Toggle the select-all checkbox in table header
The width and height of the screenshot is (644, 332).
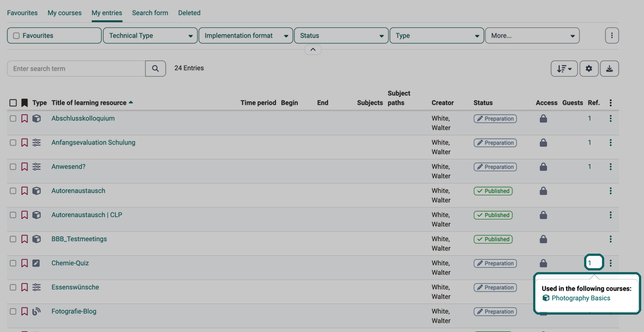[x=13, y=102]
